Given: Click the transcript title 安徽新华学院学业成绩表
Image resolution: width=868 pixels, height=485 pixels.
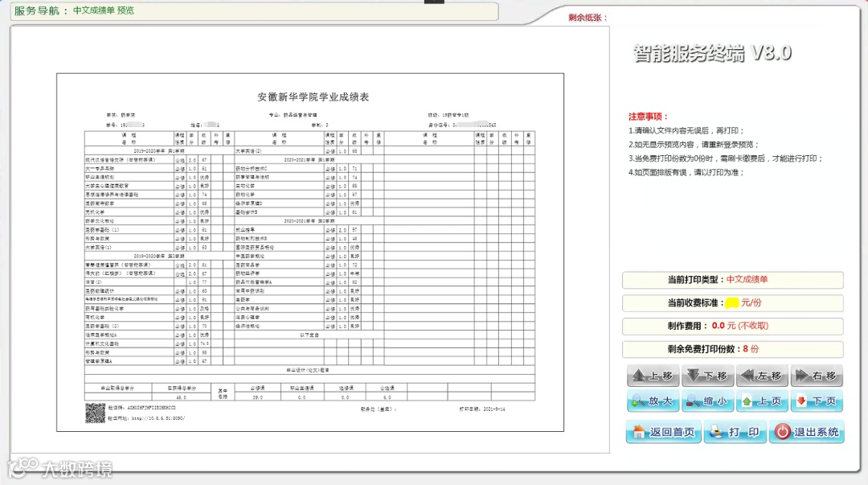Looking at the screenshot, I should coord(313,97).
